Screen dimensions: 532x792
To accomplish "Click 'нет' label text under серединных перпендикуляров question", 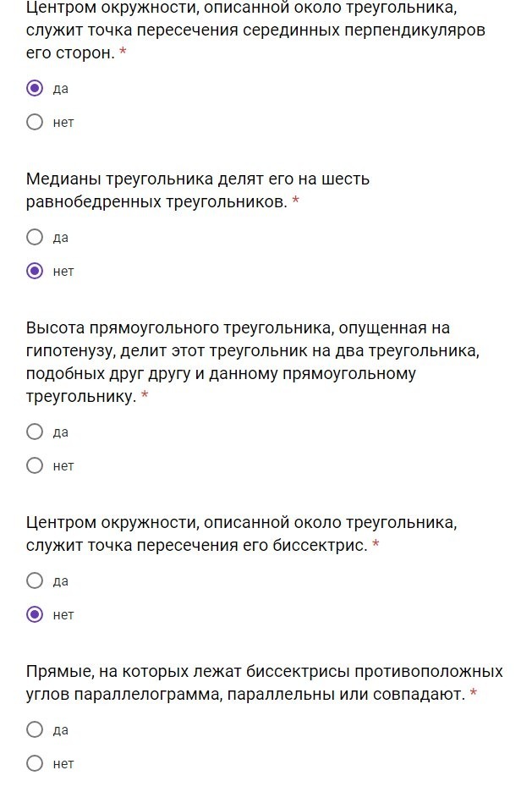I will tap(63, 123).
